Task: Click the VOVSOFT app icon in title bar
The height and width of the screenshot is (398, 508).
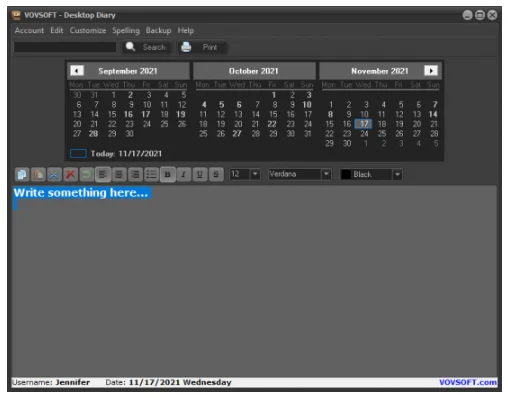Action: pos(16,15)
